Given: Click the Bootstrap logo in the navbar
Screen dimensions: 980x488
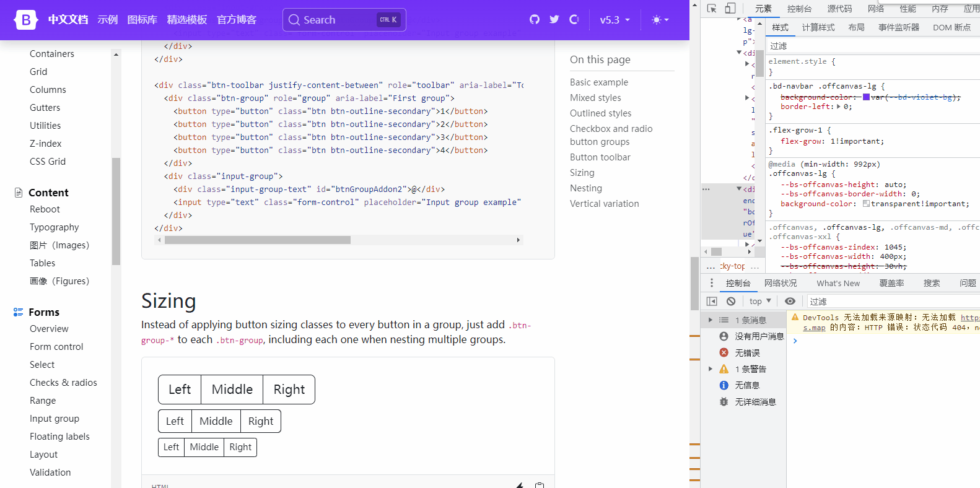Looking at the screenshot, I should tap(26, 20).
